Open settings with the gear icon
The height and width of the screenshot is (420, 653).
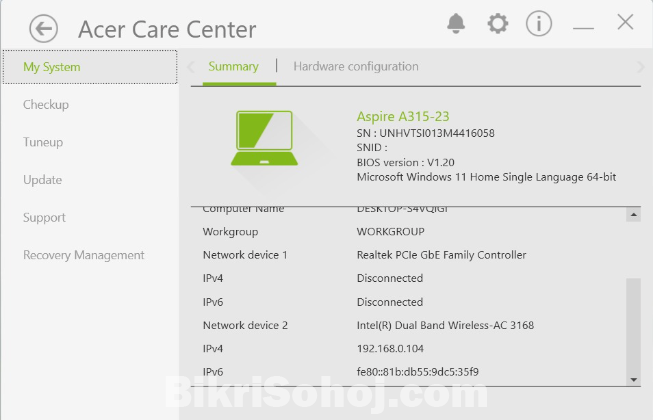click(498, 23)
